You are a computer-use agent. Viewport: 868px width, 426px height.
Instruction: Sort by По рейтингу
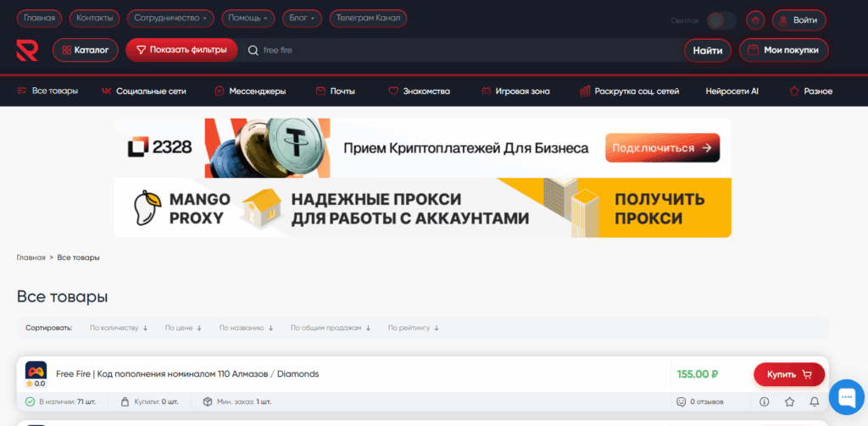point(414,328)
